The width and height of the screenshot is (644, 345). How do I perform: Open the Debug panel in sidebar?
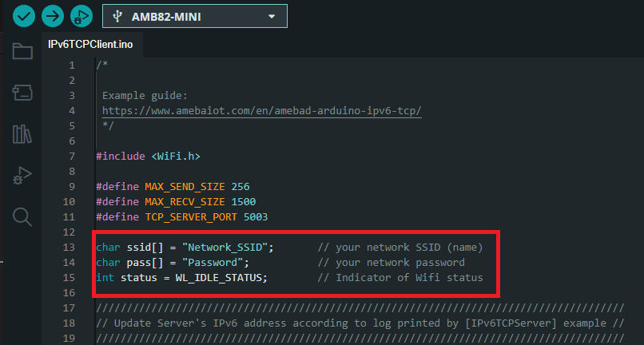pos(22,174)
